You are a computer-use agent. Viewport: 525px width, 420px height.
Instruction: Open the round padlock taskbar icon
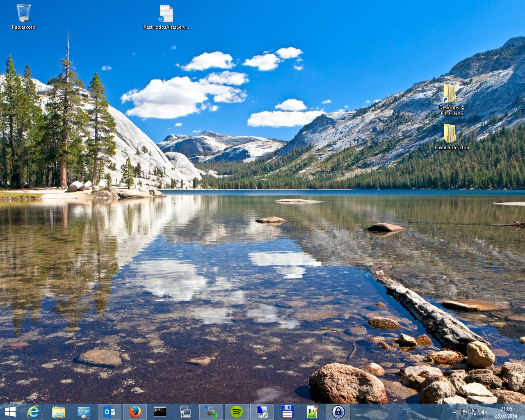pyautogui.click(x=338, y=412)
